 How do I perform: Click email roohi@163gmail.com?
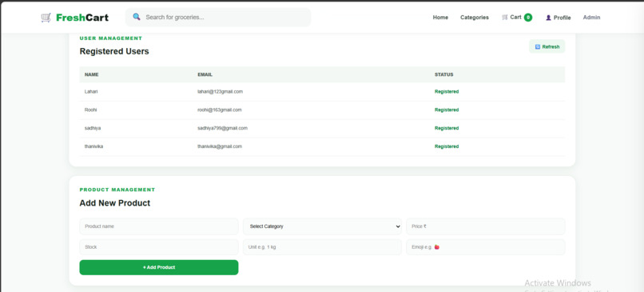[220, 110]
